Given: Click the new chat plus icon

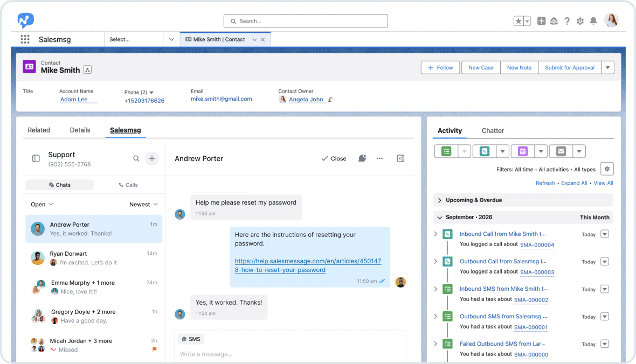Looking at the screenshot, I should click(x=151, y=158).
